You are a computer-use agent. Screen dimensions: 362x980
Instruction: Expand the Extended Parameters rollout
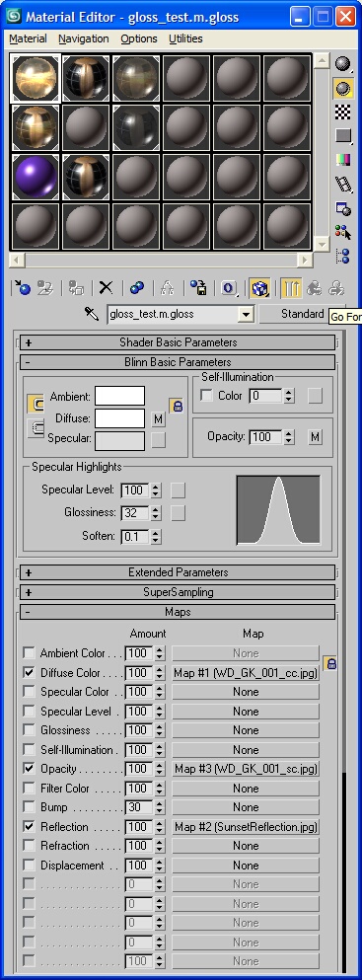(178, 572)
